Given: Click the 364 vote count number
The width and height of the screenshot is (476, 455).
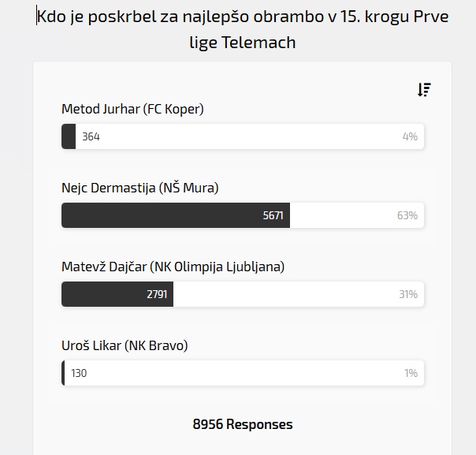Looking at the screenshot, I should [x=91, y=136].
